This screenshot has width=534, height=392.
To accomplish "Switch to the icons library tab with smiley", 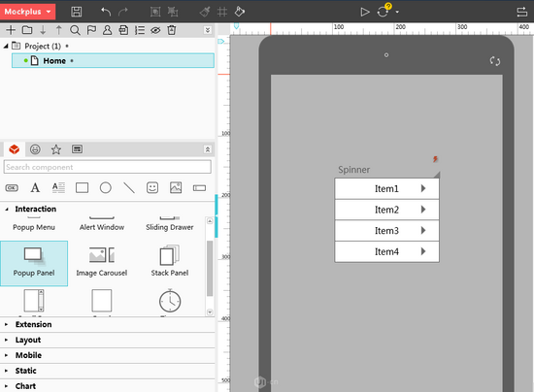I will [35, 149].
